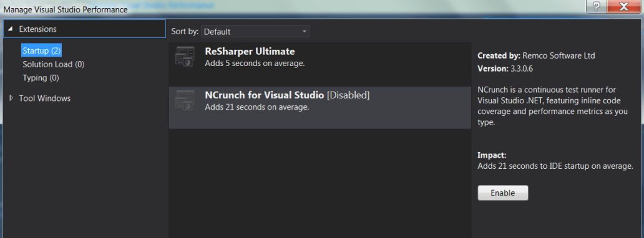Click the 'Sort by:' label
Image resolution: width=644 pixels, height=238 pixels.
pyautogui.click(x=185, y=32)
